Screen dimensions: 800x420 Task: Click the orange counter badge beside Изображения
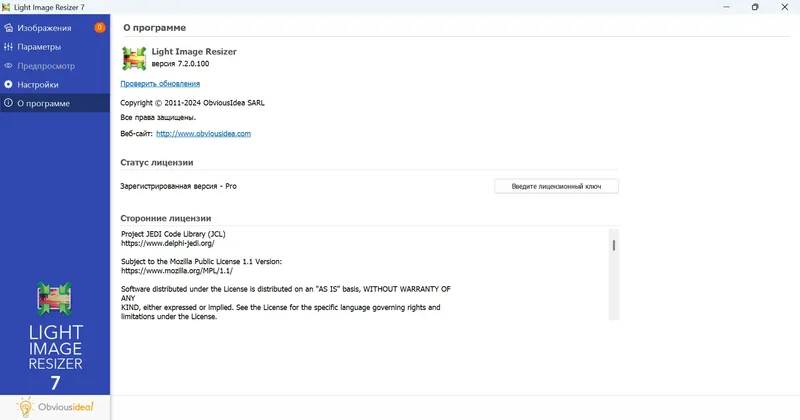99,27
